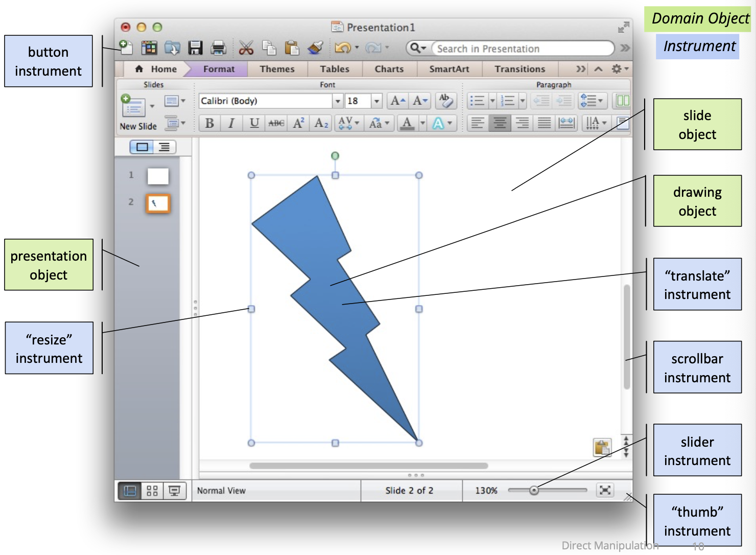
Task: Expand the font color dropdown arrow
Action: click(x=422, y=123)
